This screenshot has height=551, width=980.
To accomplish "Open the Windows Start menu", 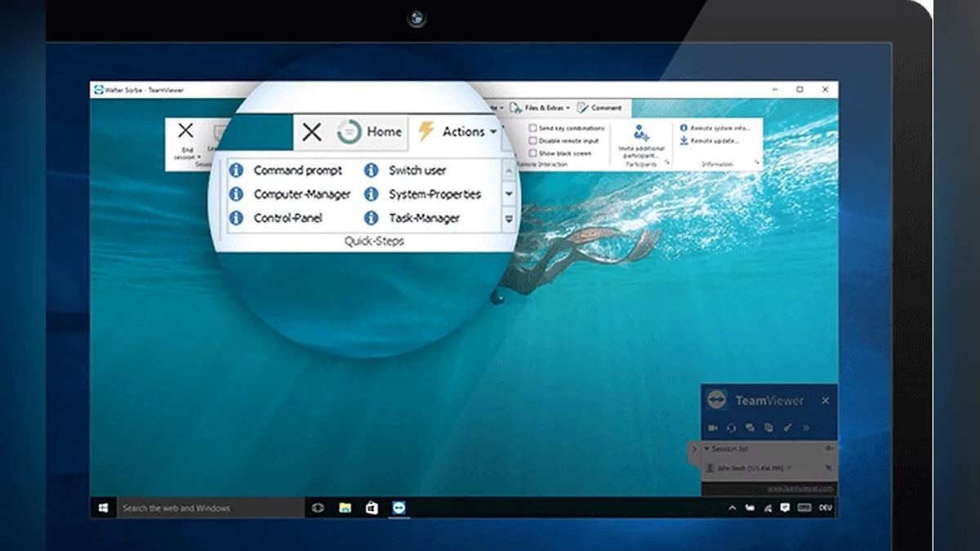I will click(x=104, y=508).
